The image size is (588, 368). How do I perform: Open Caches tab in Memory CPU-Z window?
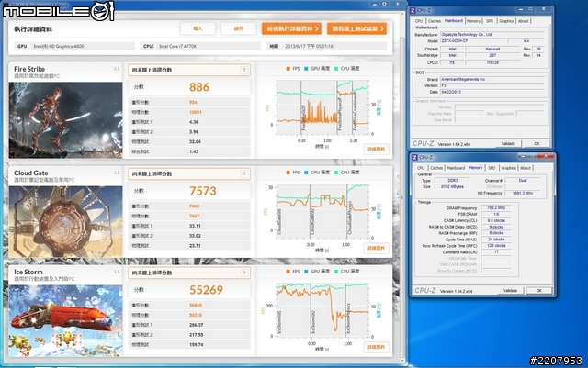click(x=436, y=168)
